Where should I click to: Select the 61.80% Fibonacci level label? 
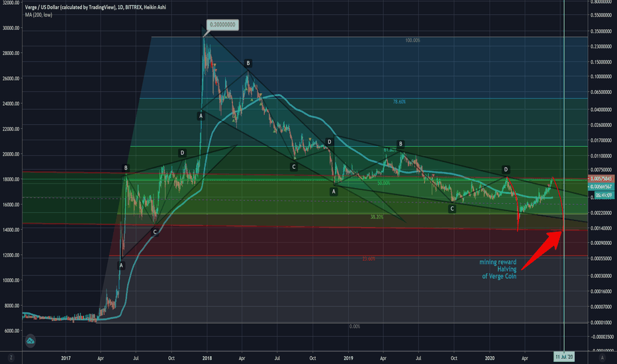coord(389,150)
